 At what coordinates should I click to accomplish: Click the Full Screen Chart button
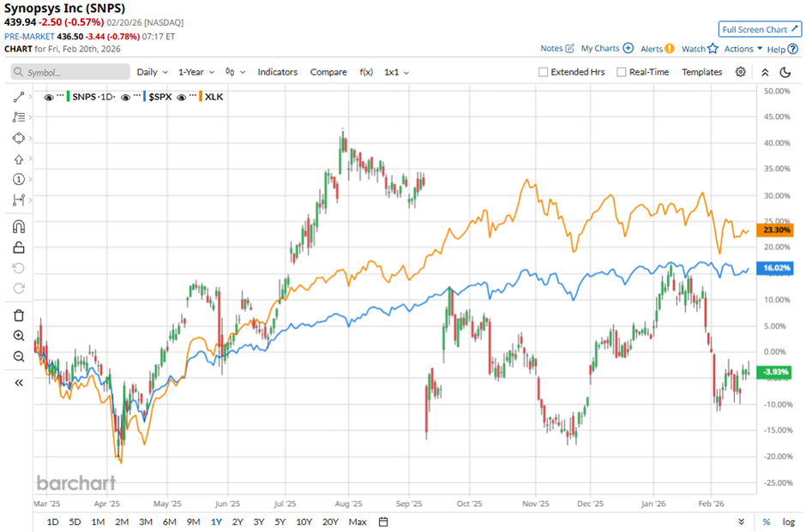pos(761,29)
